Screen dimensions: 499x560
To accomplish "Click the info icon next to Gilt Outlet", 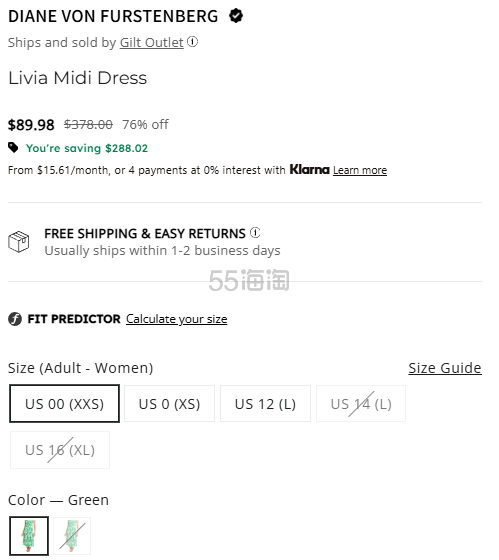I will click(x=193, y=42).
